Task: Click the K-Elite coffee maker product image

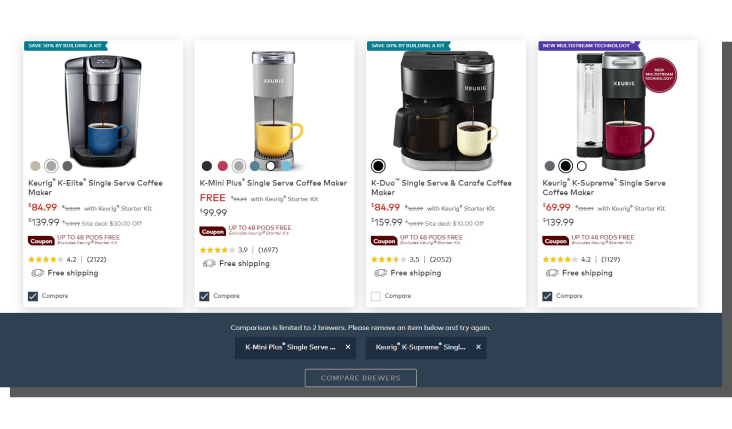Action: click(103, 111)
